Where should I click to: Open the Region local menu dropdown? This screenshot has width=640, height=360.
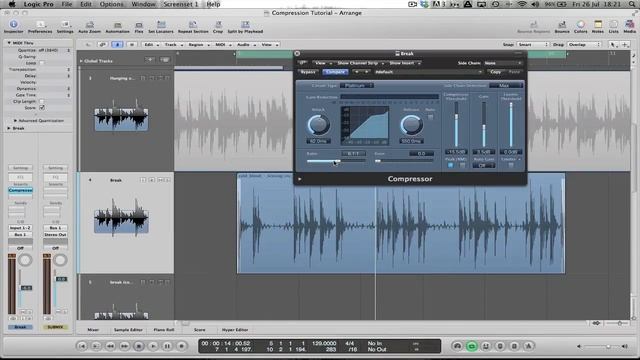[x=198, y=44]
